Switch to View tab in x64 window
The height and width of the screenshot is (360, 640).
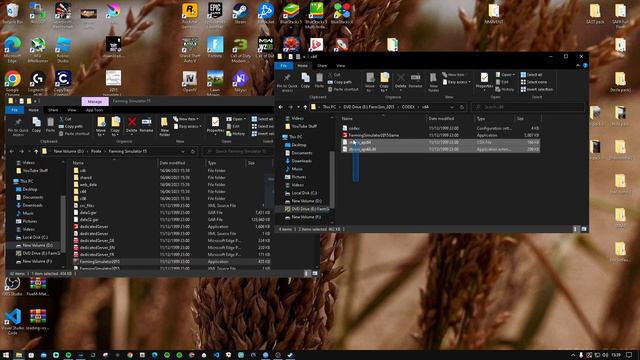click(x=340, y=65)
